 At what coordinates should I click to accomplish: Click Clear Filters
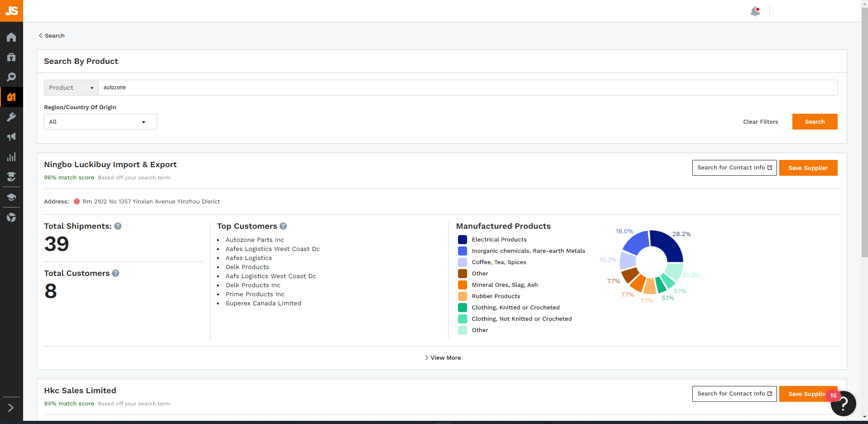760,122
